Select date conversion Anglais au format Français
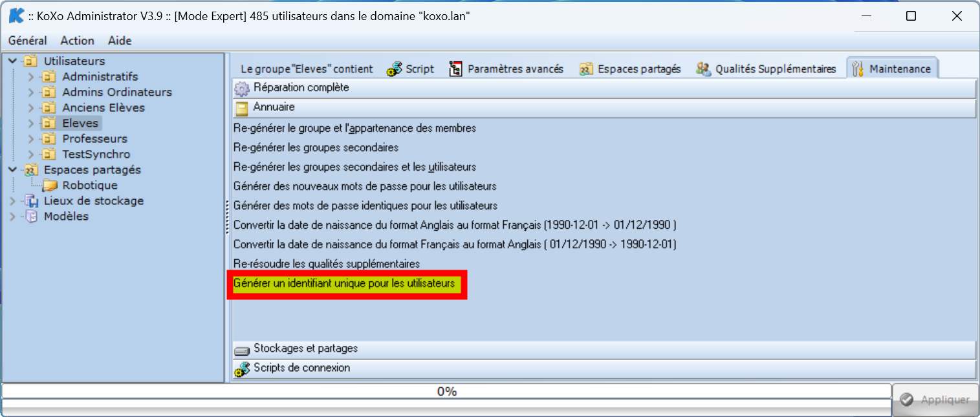The width and height of the screenshot is (980, 417). tap(455, 226)
